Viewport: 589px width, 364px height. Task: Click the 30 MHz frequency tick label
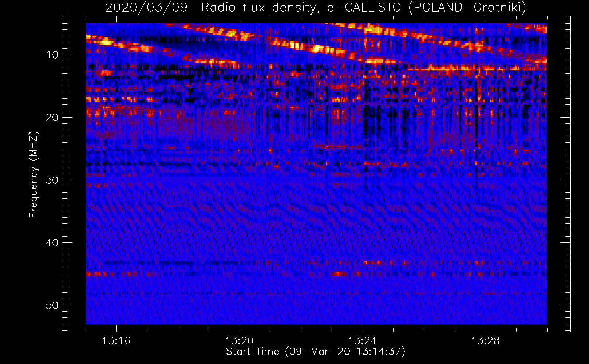(52, 180)
